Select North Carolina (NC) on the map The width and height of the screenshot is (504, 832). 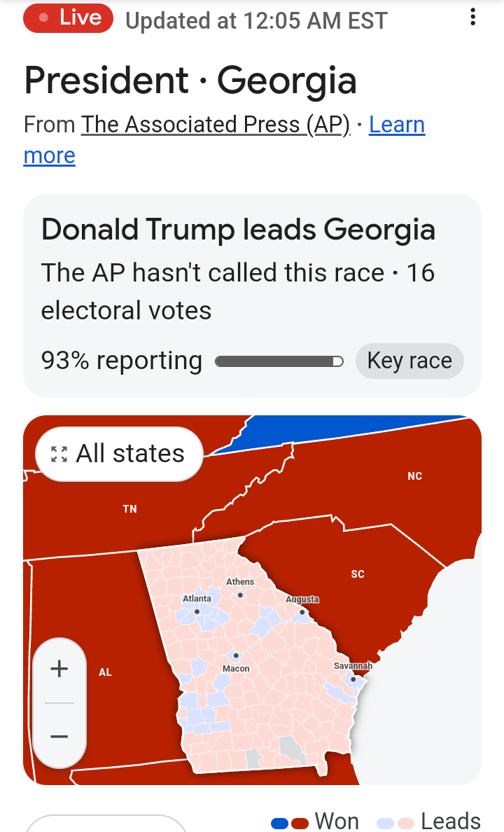pos(414,476)
